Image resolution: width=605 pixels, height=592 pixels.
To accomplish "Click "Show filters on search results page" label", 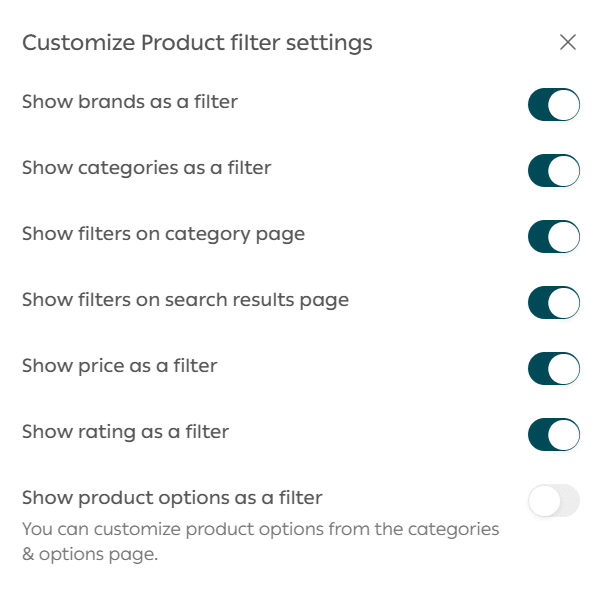I will click(x=185, y=300).
